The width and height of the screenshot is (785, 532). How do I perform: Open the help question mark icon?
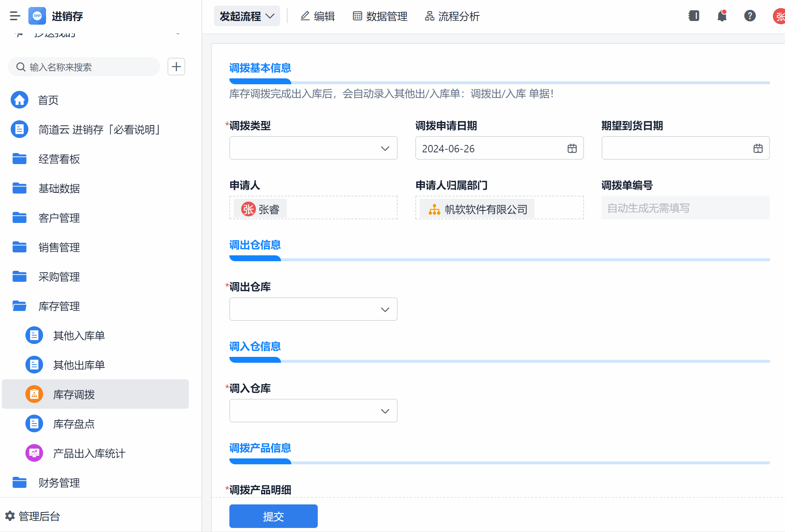coord(750,16)
